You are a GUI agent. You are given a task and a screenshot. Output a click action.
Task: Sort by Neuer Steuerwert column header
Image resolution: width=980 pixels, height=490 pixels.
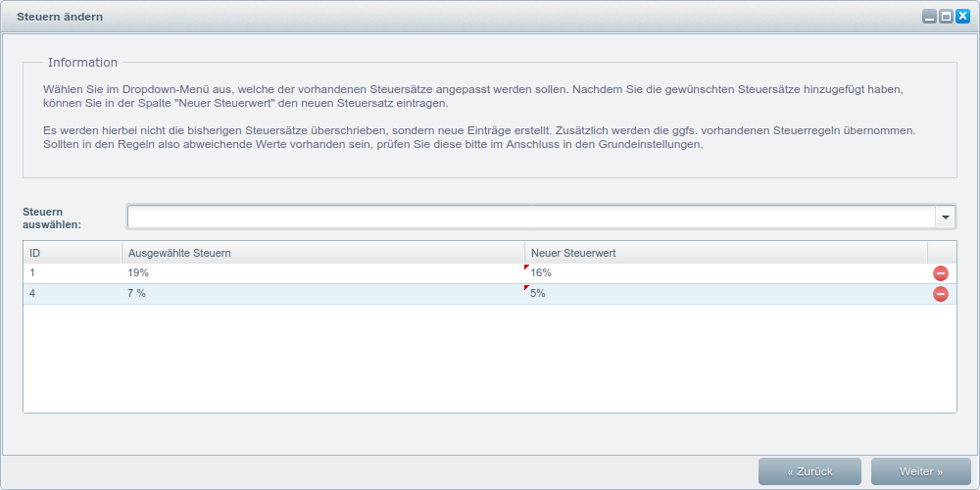tap(725, 253)
